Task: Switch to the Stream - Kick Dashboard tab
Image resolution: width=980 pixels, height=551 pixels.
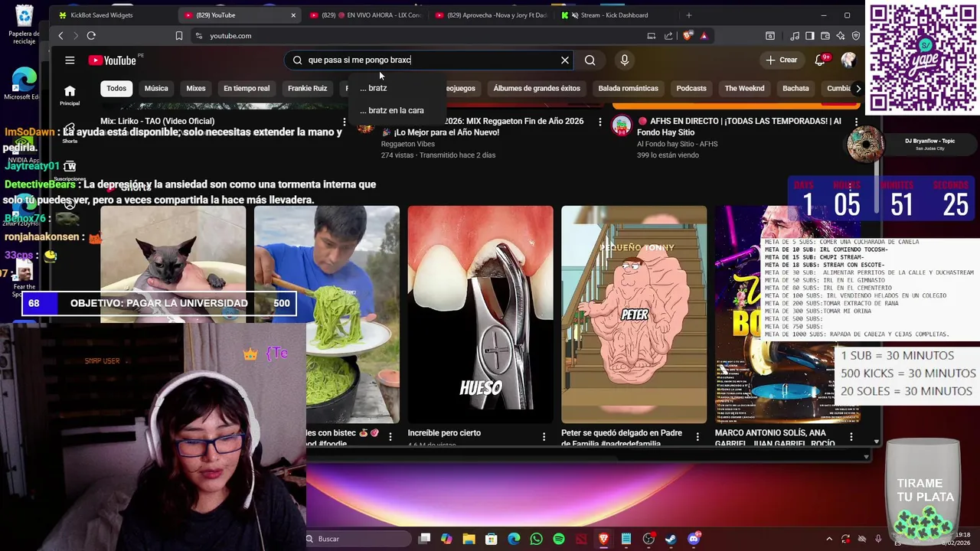Action: click(x=616, y=15)
